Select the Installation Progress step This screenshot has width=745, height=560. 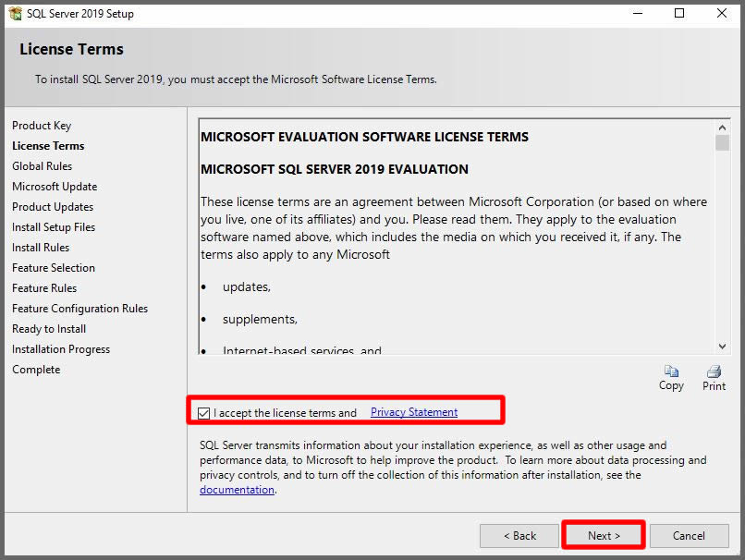61,349
